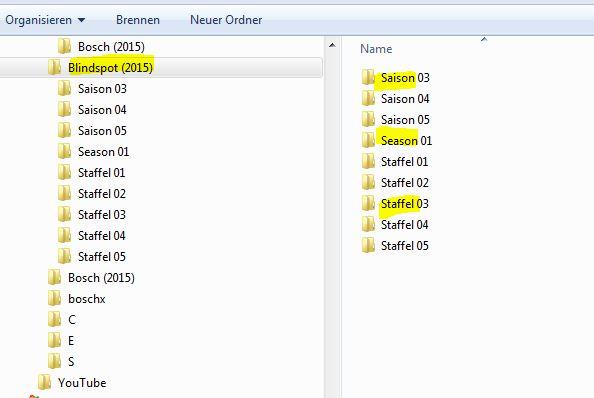
Task: Click Staffel 02 folder icon in tree
Action: (64, 193)
